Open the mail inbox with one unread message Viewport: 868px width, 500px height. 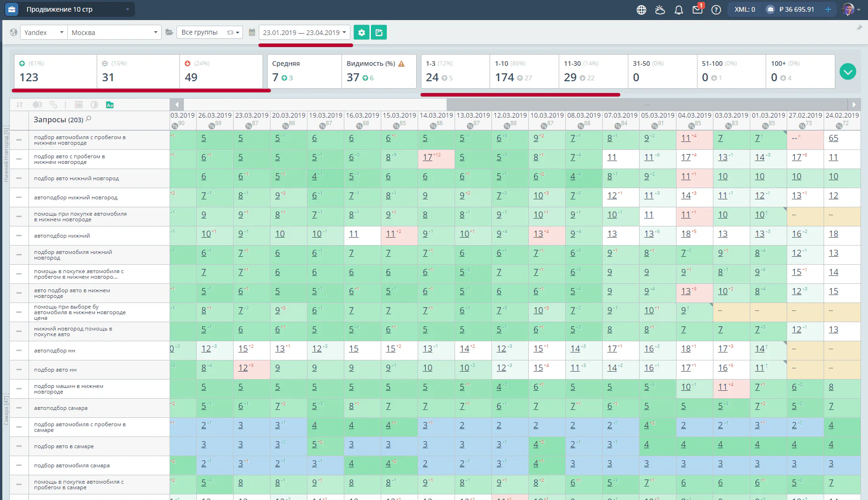(x=697, y=9)
